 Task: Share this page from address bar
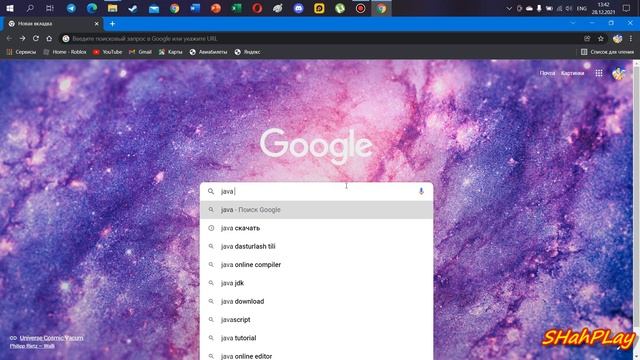[x=587, y=38]
